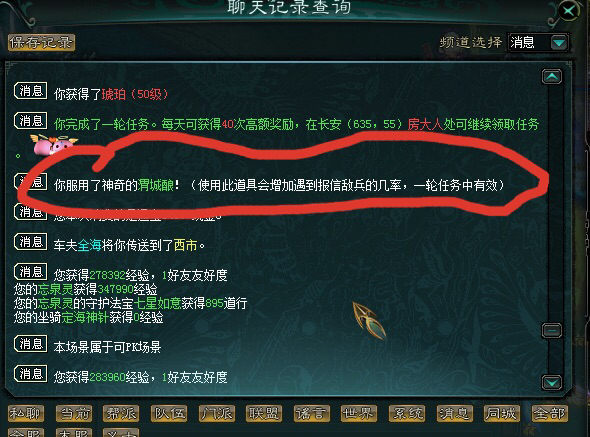Click the 消息 tag beside 车夫全海 message
Image resolution: width=590 pixels, height=437 pixels.
[30, 242]
